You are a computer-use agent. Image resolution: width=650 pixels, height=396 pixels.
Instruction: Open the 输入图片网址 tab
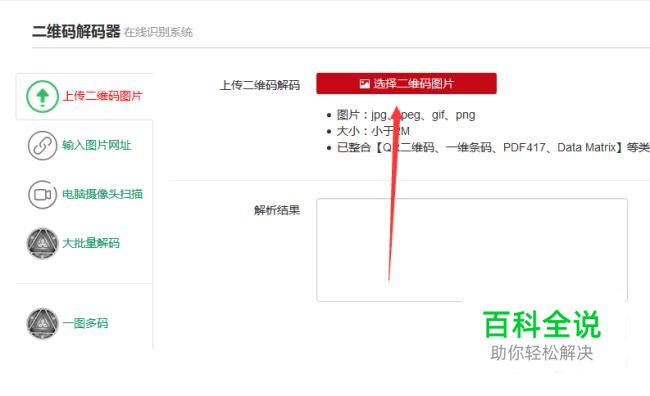click(x=97, y=145)
